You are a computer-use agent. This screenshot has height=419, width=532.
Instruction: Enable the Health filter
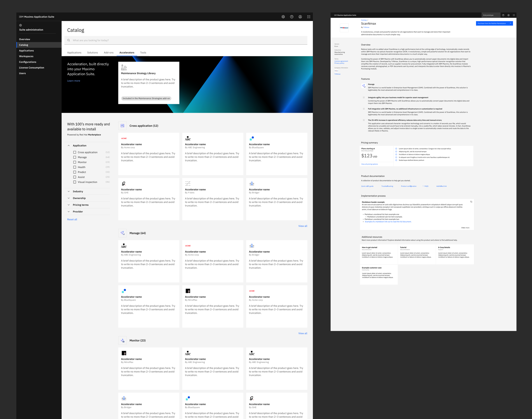[x=75, y=167]
